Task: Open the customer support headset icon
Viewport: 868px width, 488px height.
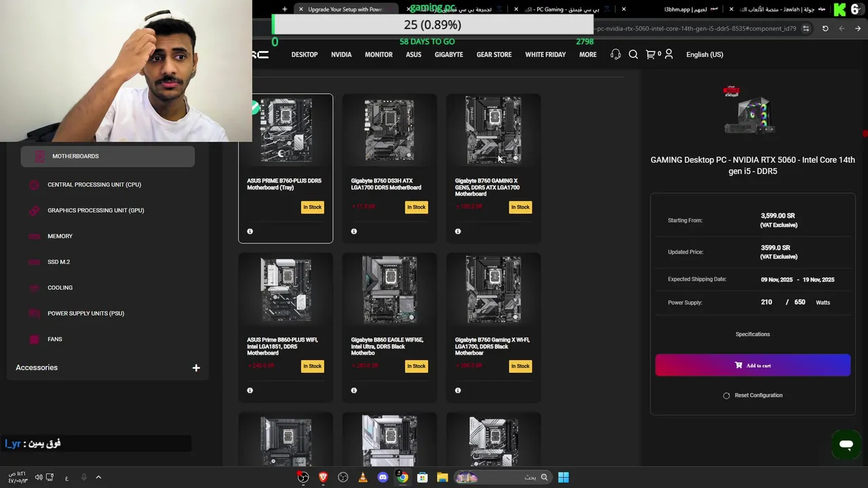Action: (x=616, y=54)
